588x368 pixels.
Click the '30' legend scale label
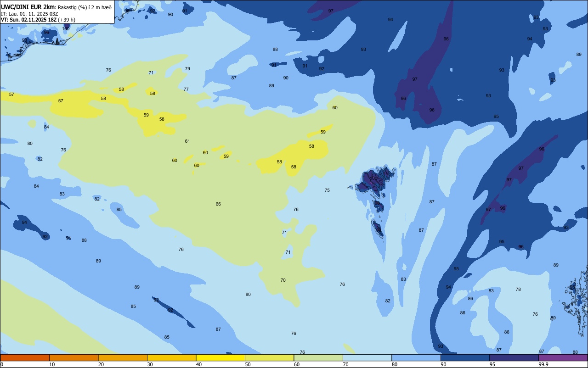[x=150, y=364]
